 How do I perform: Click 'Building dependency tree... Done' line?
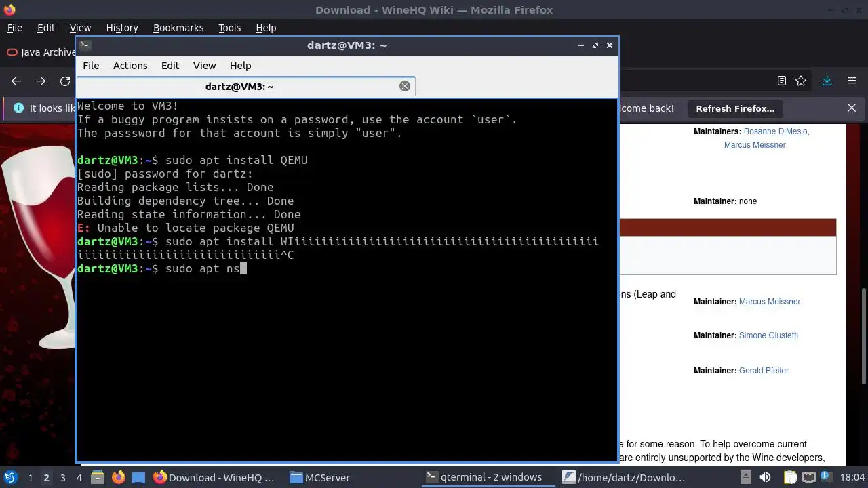pyautogui.click(x=186, y=201)
